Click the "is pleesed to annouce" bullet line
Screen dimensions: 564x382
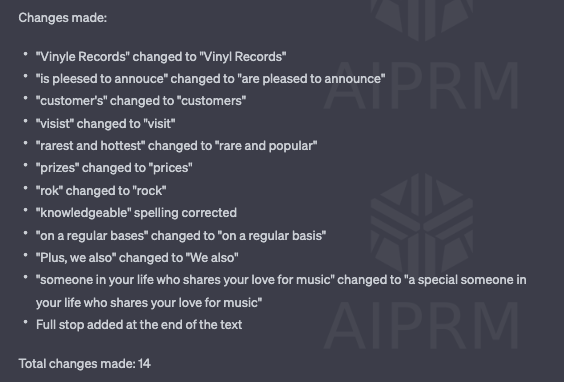(210, 78)
